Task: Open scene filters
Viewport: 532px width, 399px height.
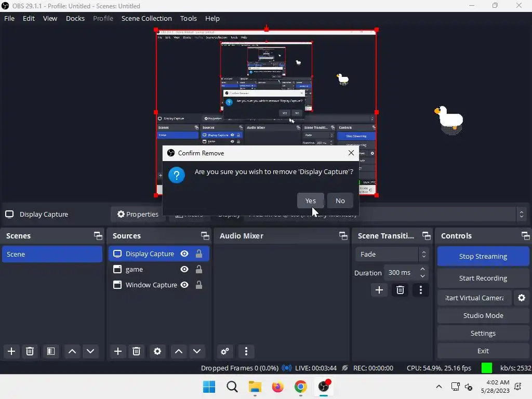Action: point(51,351)
